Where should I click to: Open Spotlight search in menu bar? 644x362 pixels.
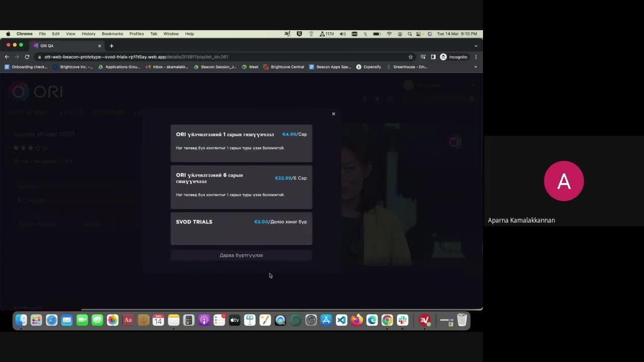pos(410,34)
